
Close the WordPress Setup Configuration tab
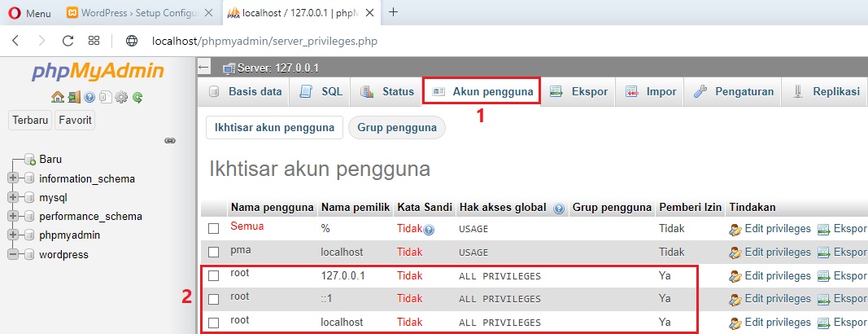click(x=209, y=13)
